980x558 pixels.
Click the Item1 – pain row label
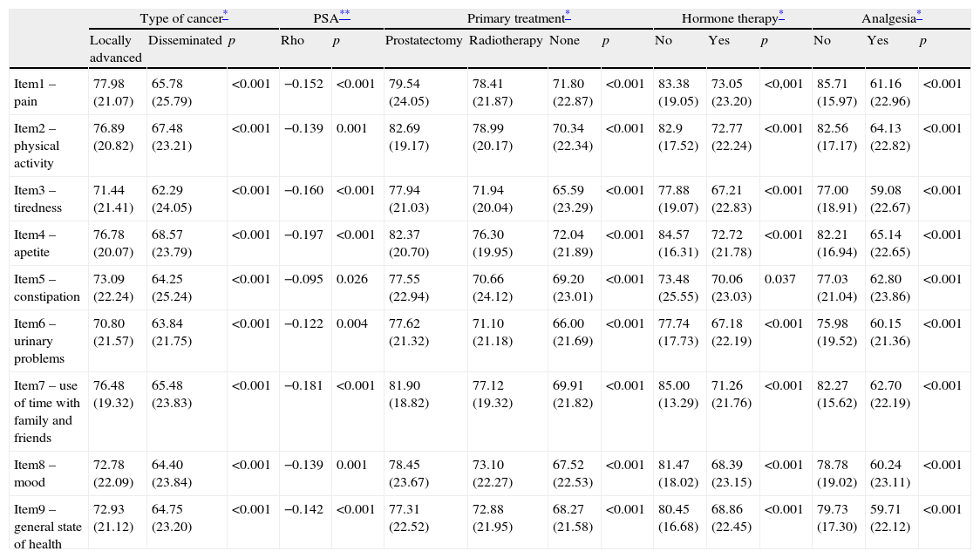(35, 92)
